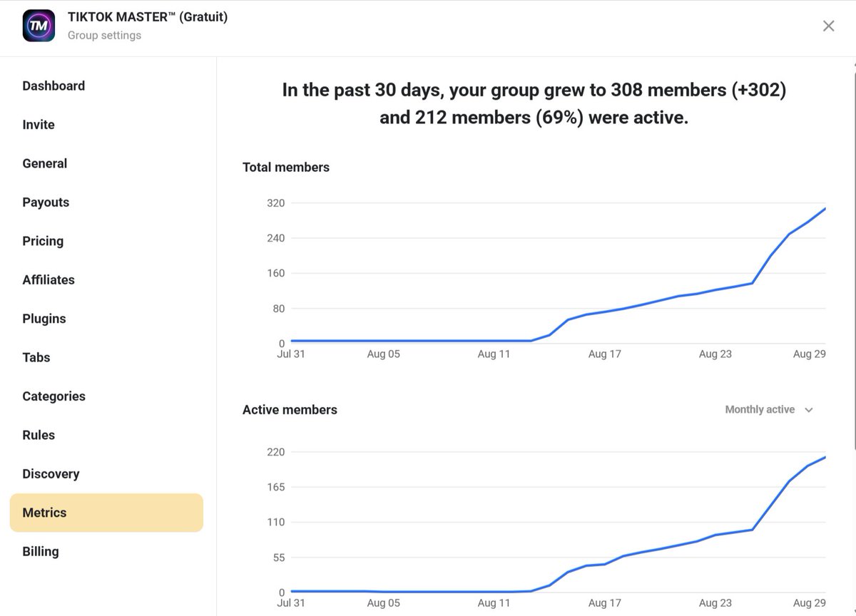Open the Plugins settings
The height and width of the screenshot is (616, 856).
pyautogui.click(x=44, y=319)
